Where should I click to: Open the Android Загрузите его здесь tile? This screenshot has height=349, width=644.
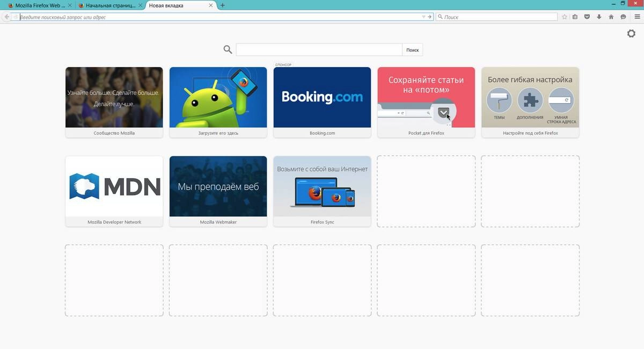click(x=218, y=102)
